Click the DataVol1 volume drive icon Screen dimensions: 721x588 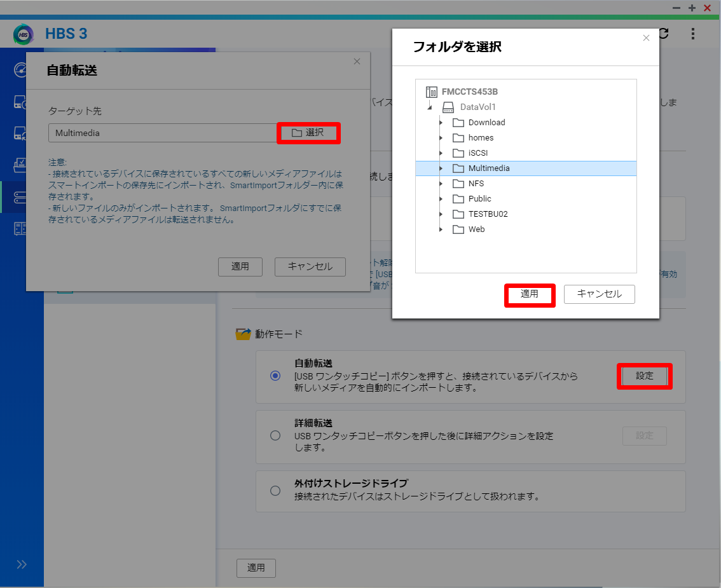448,107
